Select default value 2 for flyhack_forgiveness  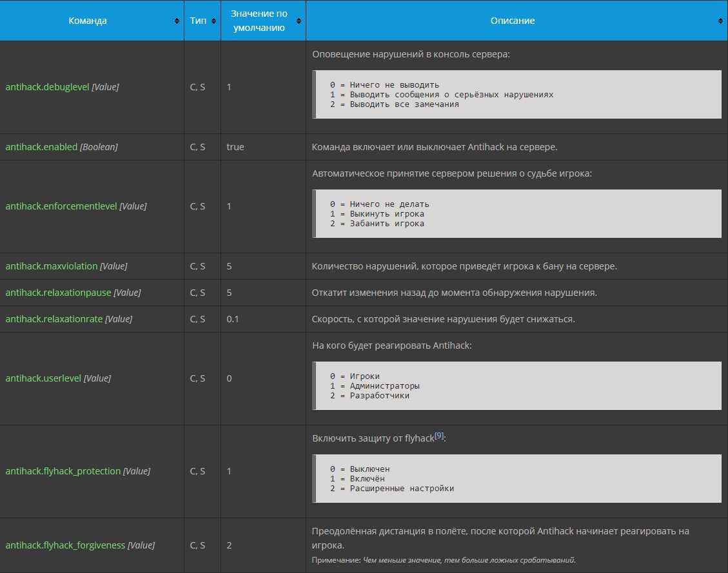click(x=229, y=545)
